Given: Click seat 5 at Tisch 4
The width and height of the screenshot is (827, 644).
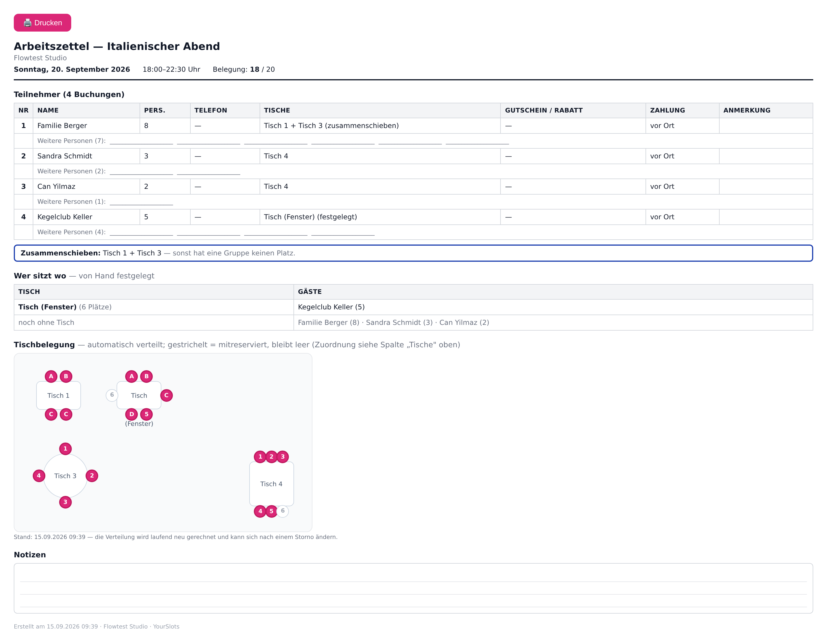Looking at the screenshot, I should (271, 511).
